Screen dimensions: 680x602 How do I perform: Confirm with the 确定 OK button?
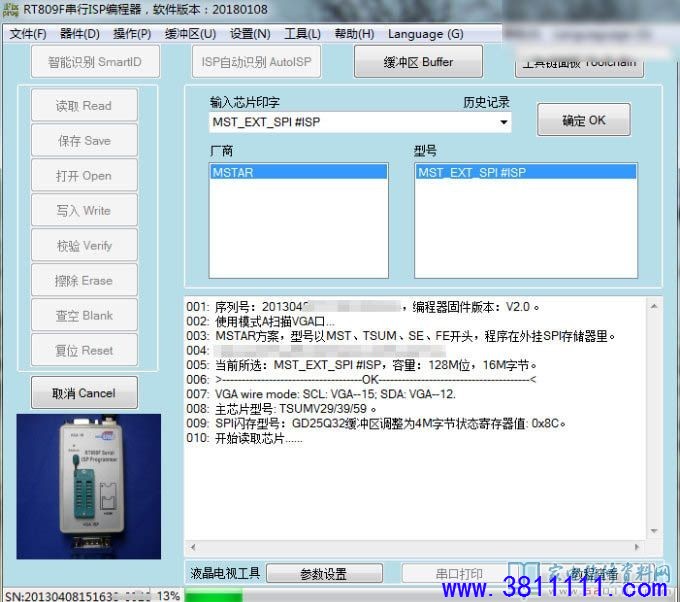point(584,120)
